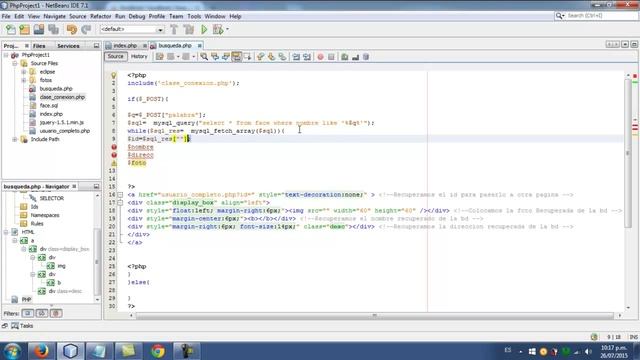Screen dimensions: 640x360
Task: Collapse code fold on line 16
Action: 120,195
